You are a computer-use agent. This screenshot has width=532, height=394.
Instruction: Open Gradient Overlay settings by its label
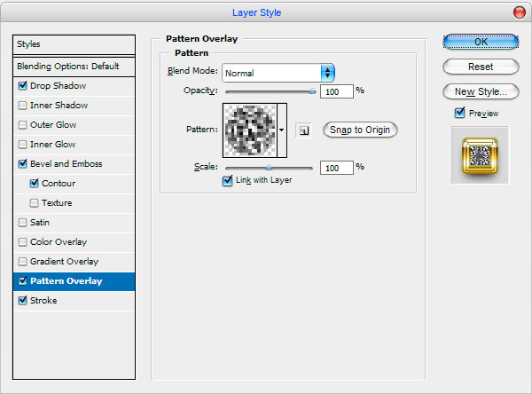click(64, 262)
